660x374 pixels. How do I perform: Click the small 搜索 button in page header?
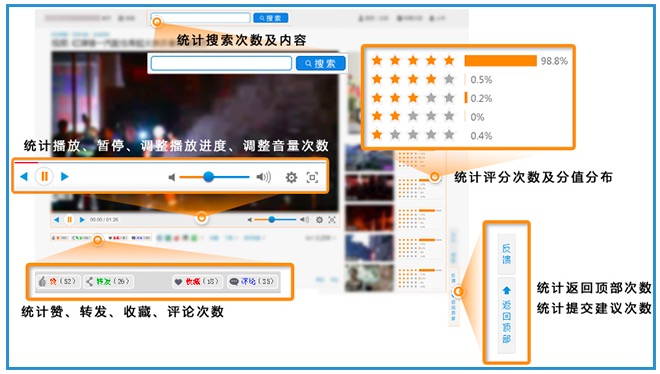point(271,18)
